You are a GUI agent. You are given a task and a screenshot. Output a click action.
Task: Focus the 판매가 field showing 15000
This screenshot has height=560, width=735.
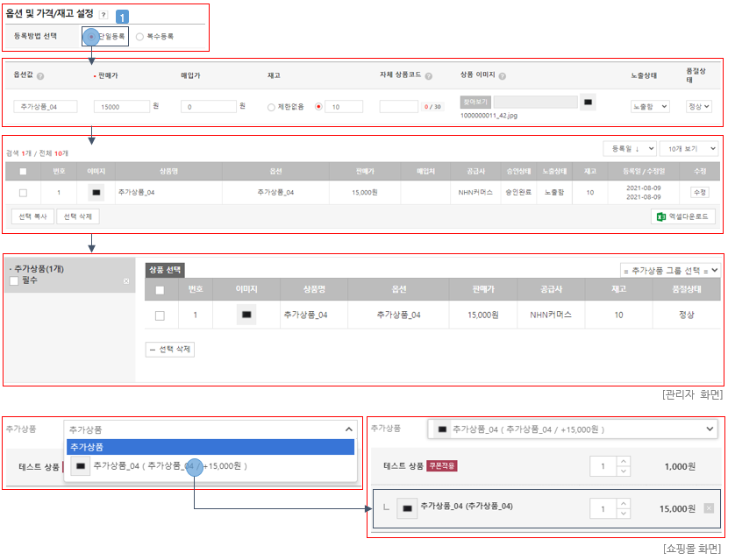click(x=122, y=107)
